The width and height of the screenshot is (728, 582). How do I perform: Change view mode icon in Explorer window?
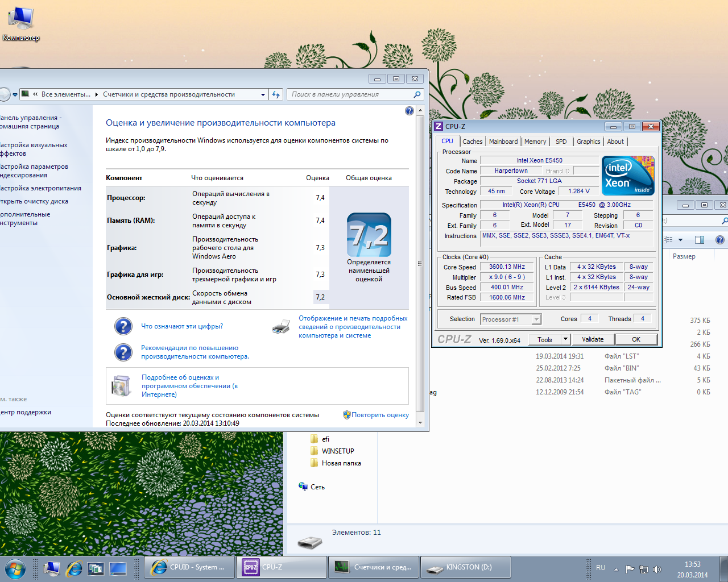668,240
